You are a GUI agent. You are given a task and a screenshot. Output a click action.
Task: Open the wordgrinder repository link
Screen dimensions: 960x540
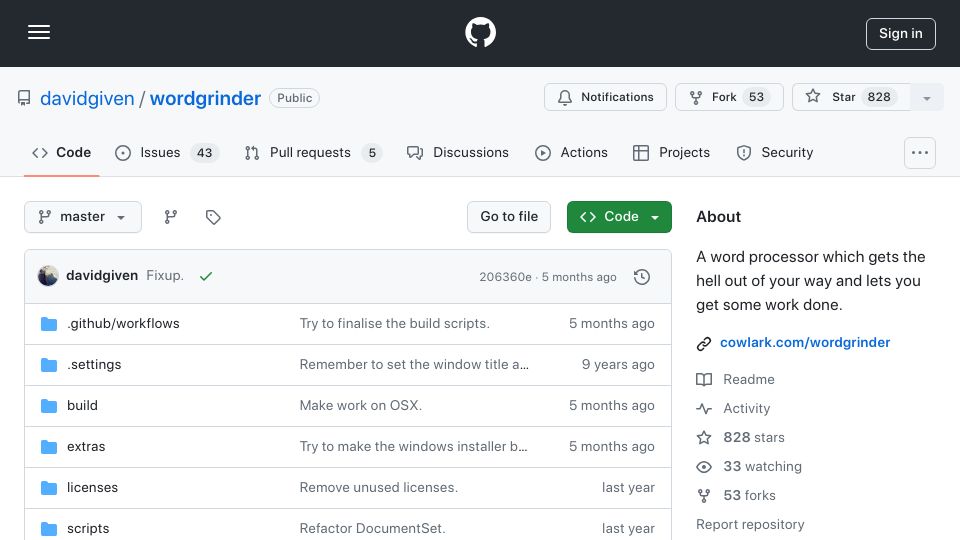coord(205,98)
